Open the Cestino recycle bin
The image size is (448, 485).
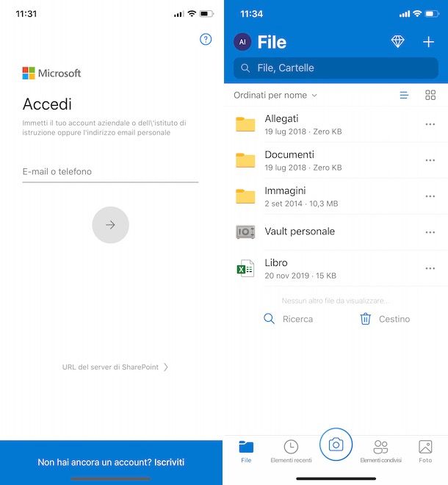[385, 319]
